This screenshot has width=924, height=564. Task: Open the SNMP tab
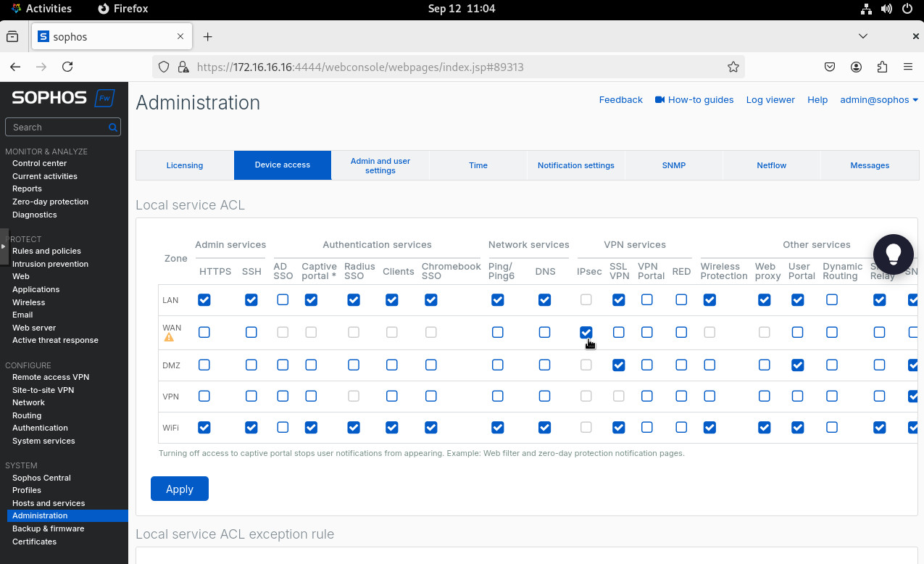(x=673, y=165)
